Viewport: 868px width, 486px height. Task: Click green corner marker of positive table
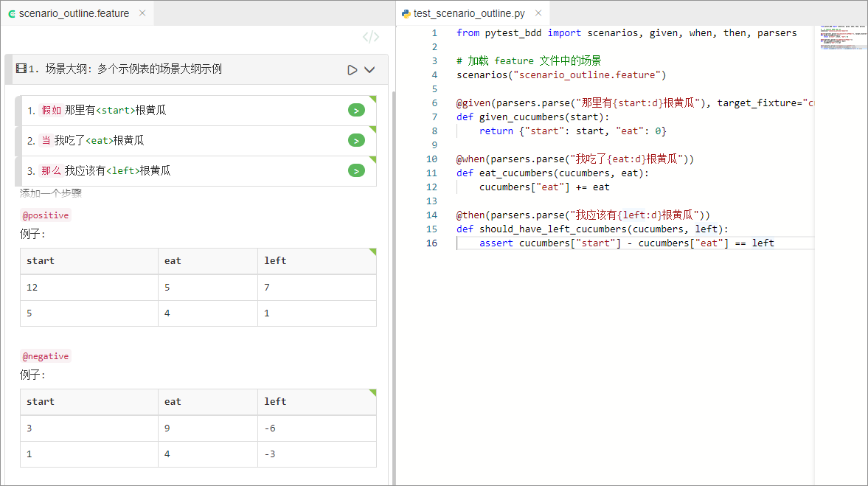pyautogui.click(x=373, y=251)
